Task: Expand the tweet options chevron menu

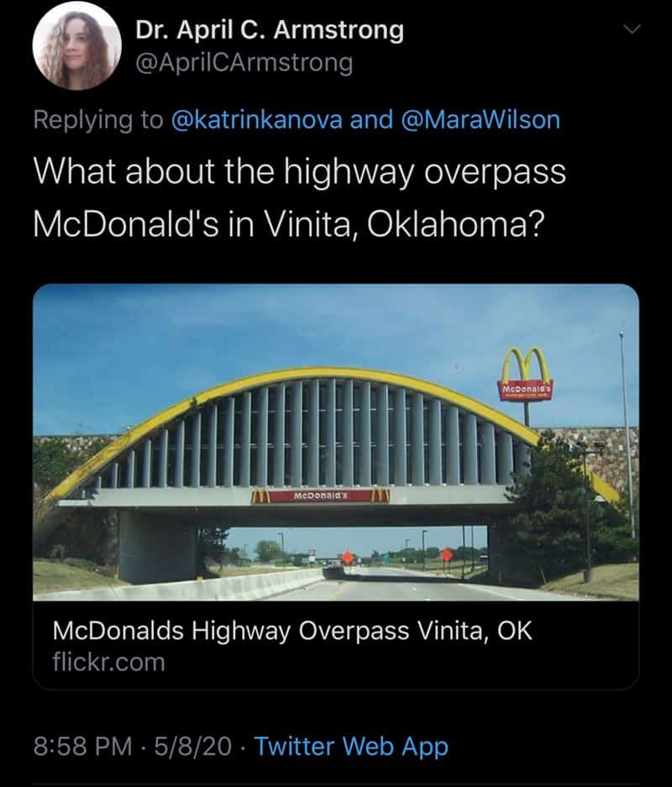Action: click(x=632, y=29)
